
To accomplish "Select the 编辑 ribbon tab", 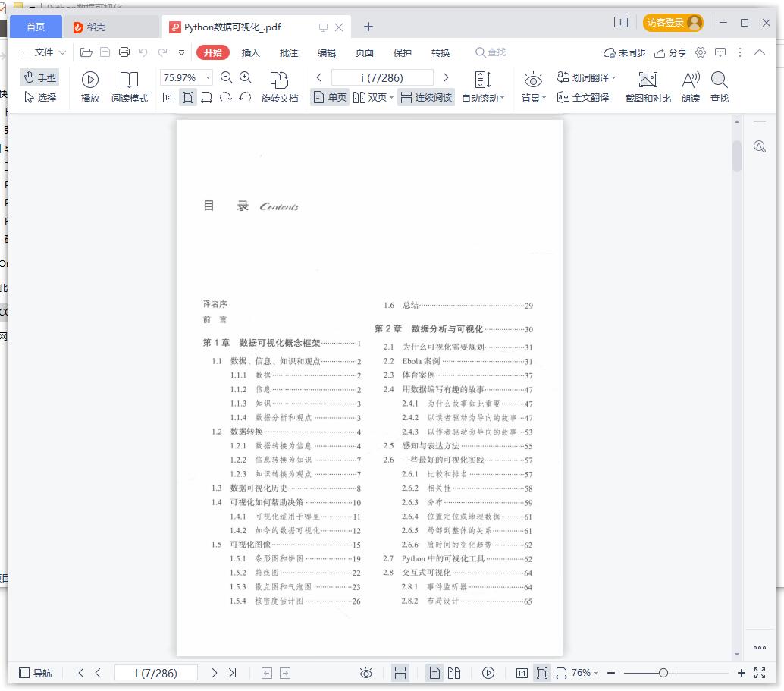I will (x=327, y=52).
